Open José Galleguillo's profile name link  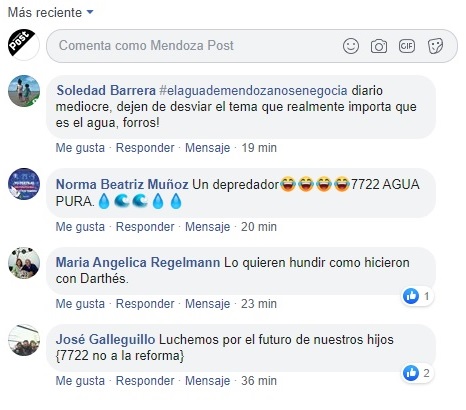(105, 339)
